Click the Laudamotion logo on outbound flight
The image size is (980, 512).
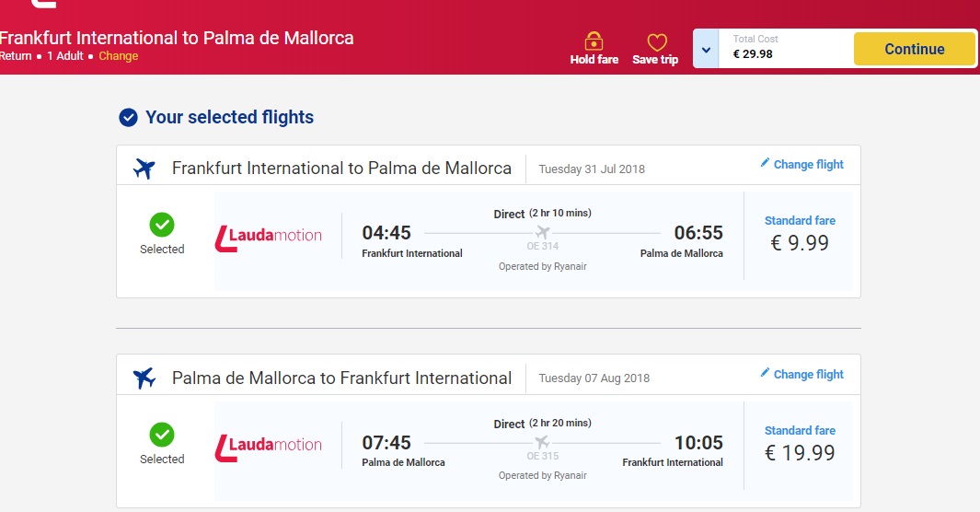268,236
